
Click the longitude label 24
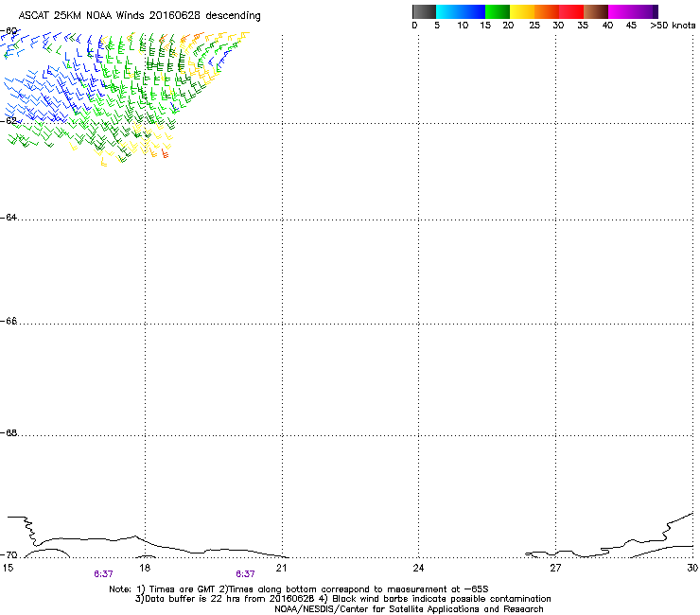[418, 568]
